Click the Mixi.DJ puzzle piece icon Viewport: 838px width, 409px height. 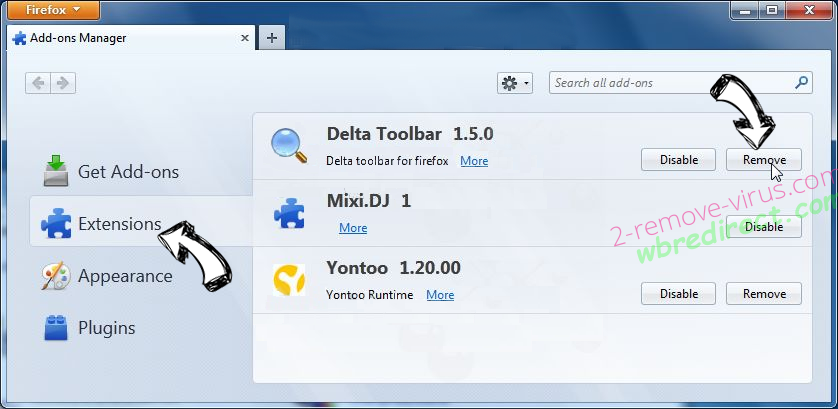pyautogui.click(x=289, y=214)
